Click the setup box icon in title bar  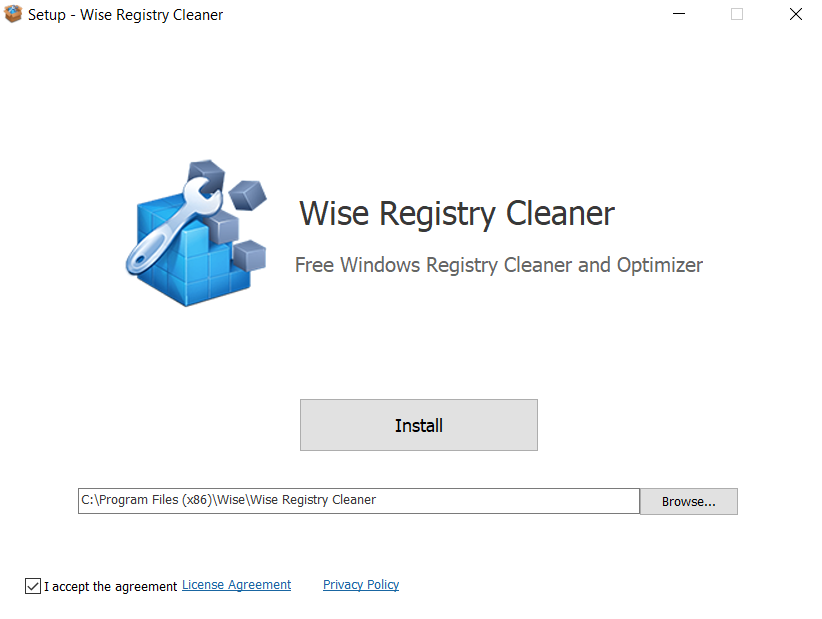click(x=13, y=14)
